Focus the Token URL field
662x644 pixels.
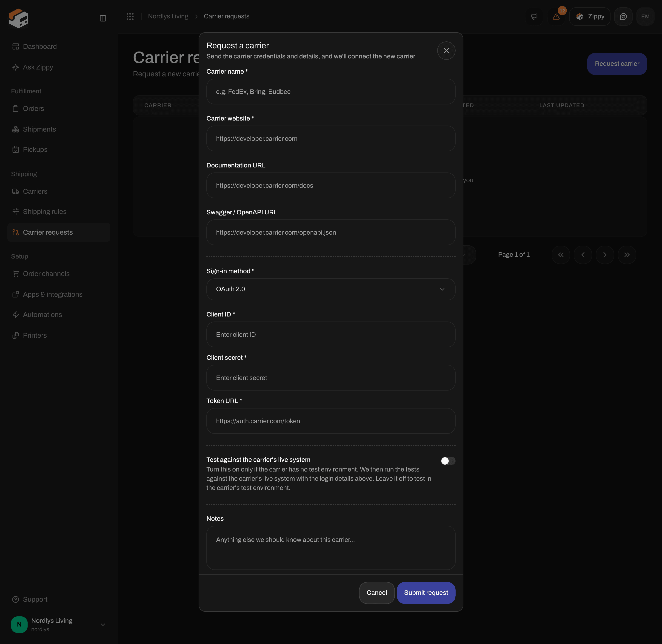click(x=331, y=421)
